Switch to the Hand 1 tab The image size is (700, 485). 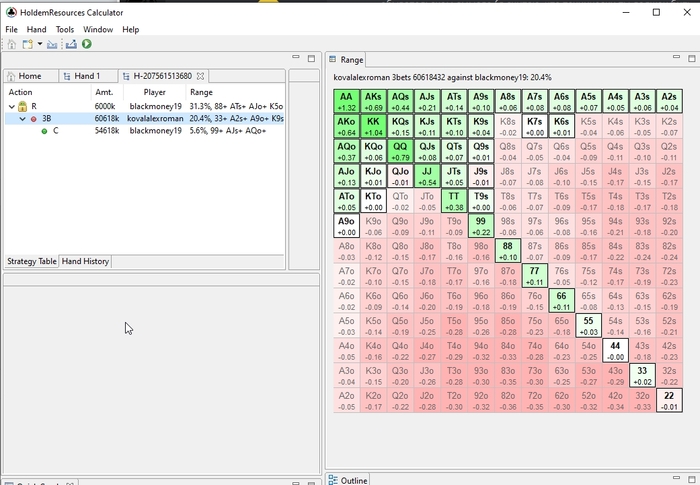(x=88, y=76)
